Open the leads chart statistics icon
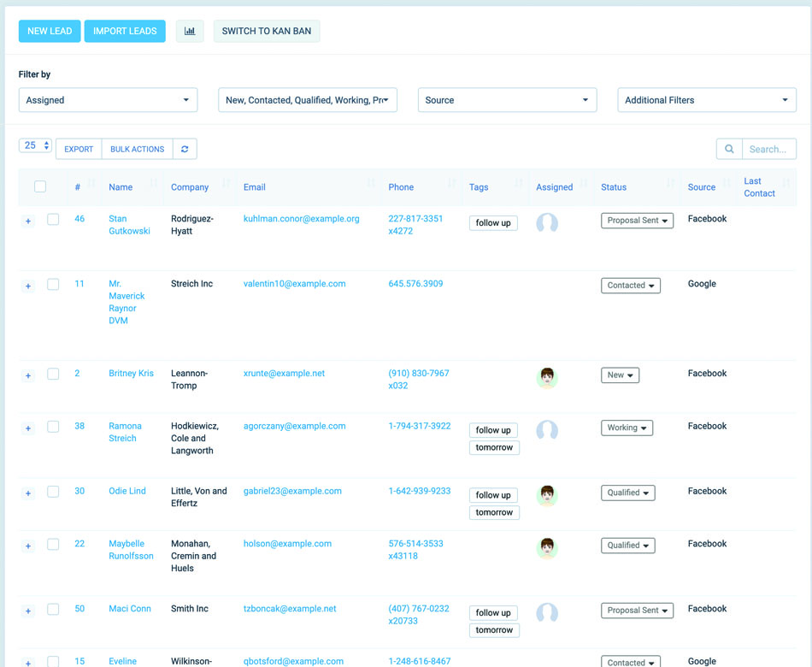Image resolution: width=812 pixels, height=667 pixels. [x=190, y=31]
